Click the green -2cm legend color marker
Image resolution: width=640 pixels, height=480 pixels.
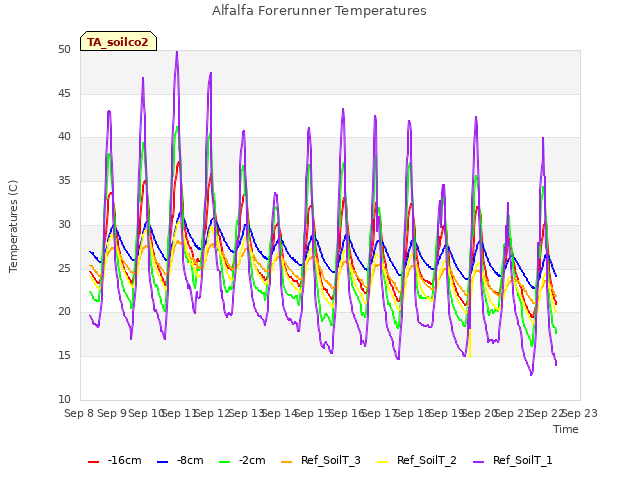click(224, 462)
